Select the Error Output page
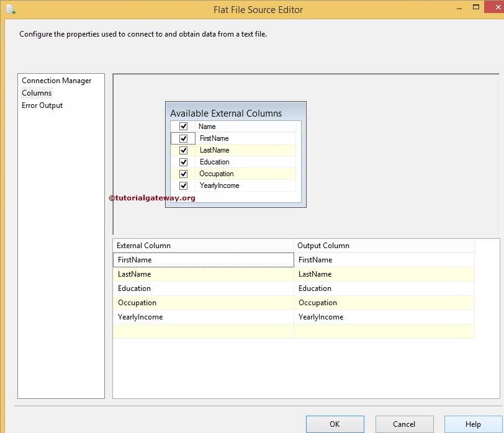This screenshot has height=433, width=504. (42, 105)
